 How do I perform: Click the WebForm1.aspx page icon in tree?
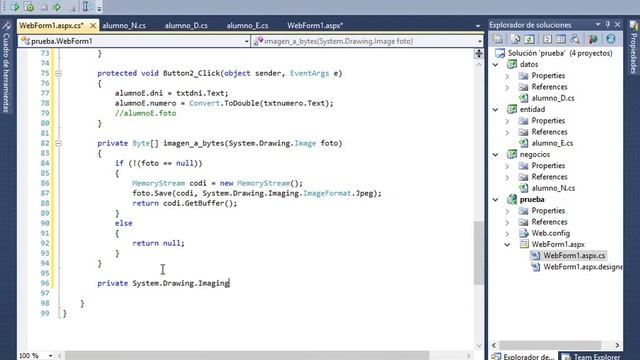(524, 244)
